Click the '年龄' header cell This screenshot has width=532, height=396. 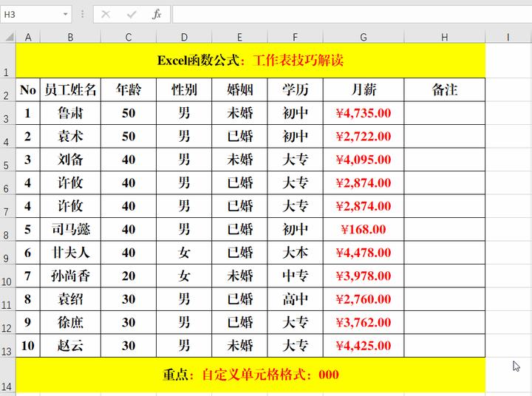click(x=129, y=89)
